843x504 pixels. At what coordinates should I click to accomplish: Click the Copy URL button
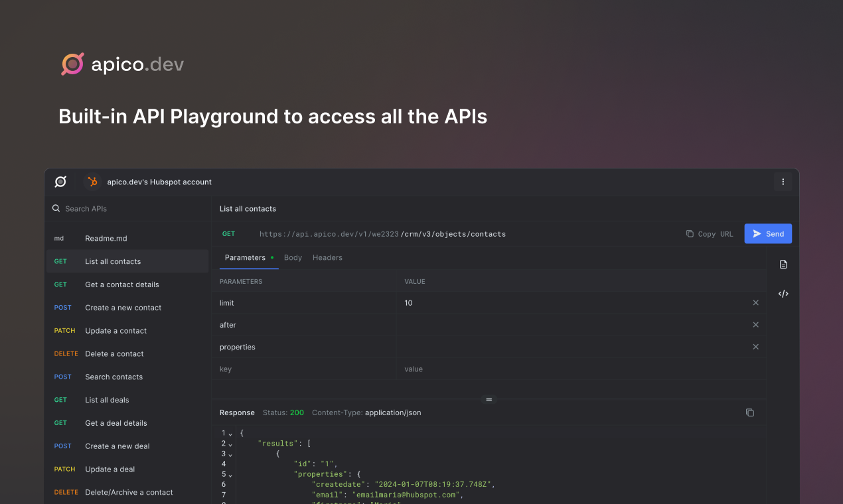click(710, 234)
